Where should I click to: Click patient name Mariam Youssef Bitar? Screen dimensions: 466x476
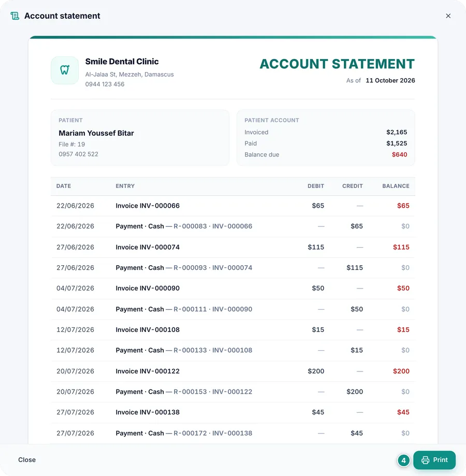tap(96, 133)
